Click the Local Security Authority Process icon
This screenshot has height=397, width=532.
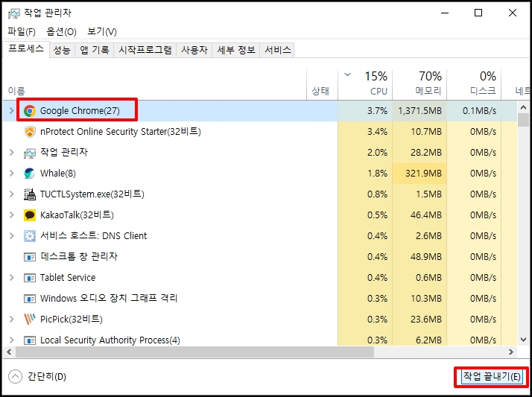click(x=30, y=340)
